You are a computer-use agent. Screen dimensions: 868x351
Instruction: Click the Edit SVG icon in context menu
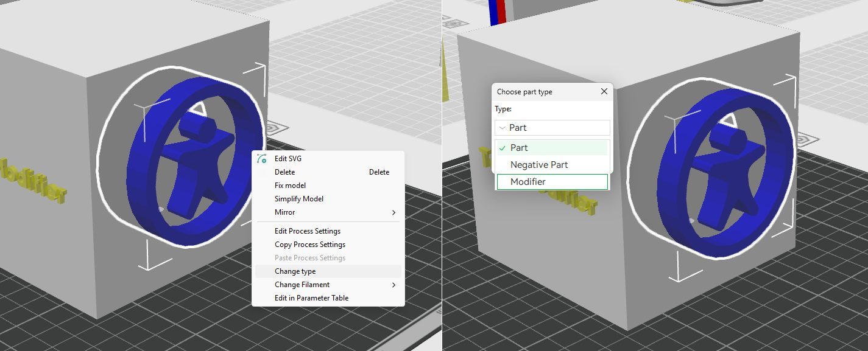pos(263,159)
